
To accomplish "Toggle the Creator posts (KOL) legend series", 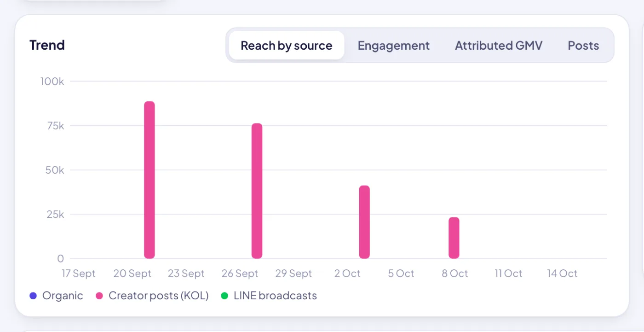I will coord(152,296).
